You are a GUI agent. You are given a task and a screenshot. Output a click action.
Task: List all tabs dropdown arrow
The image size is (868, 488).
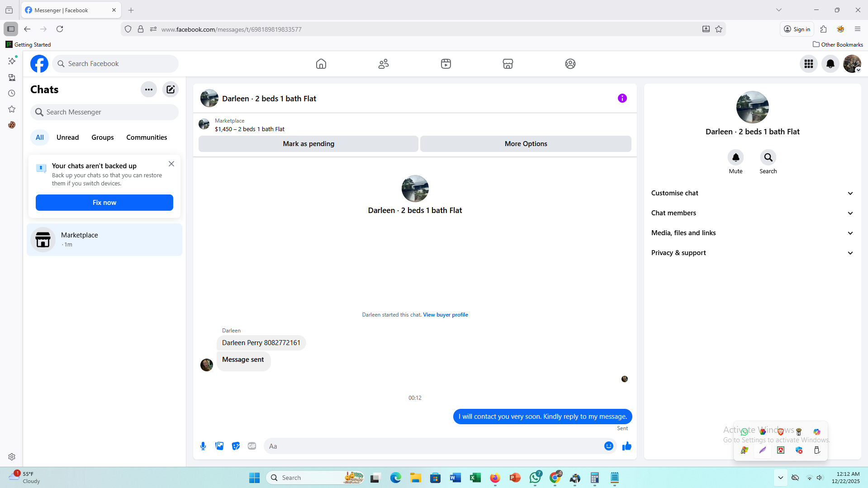(779, 10)
